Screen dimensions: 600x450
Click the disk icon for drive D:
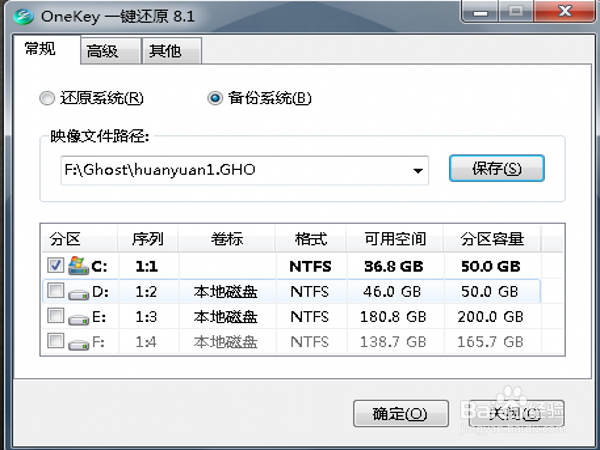[x=78, y=294]
